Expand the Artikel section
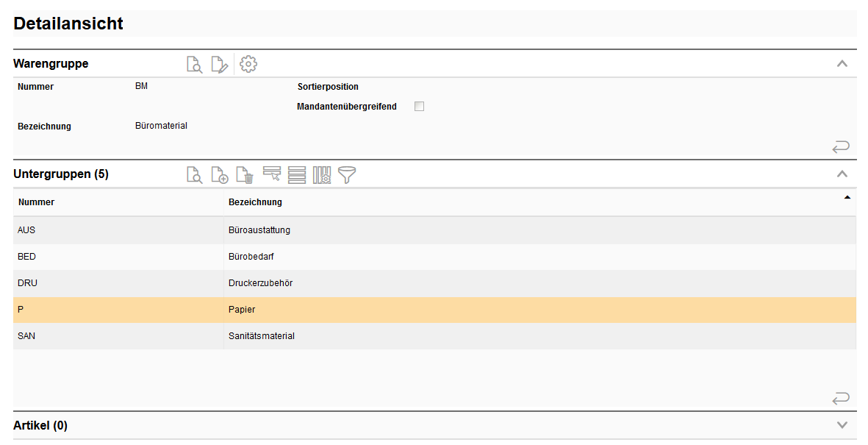Image resolution: width=868 pixels, height=445 pixels. pyautogui.click(x=842, y=425)
